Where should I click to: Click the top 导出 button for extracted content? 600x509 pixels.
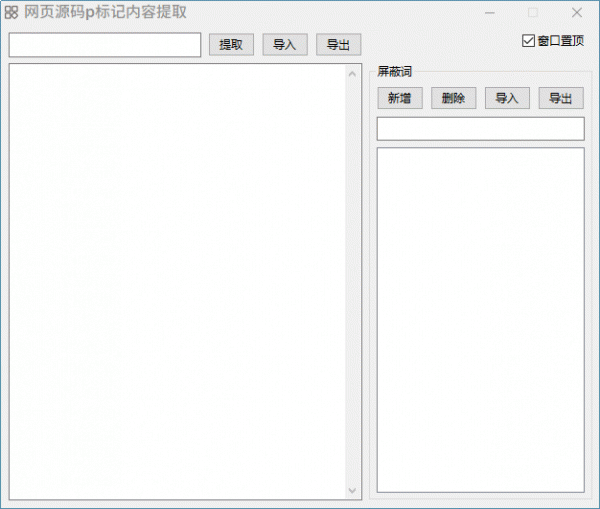(338, 45)
